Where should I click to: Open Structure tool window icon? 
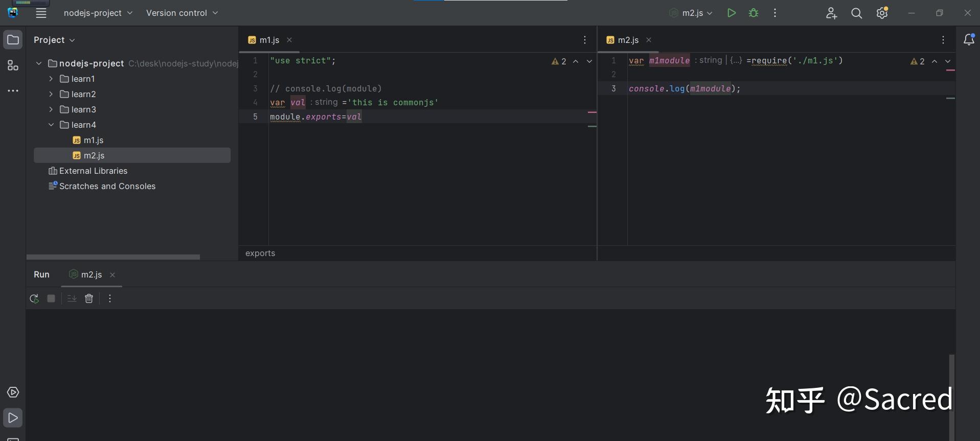pos(13,65)
